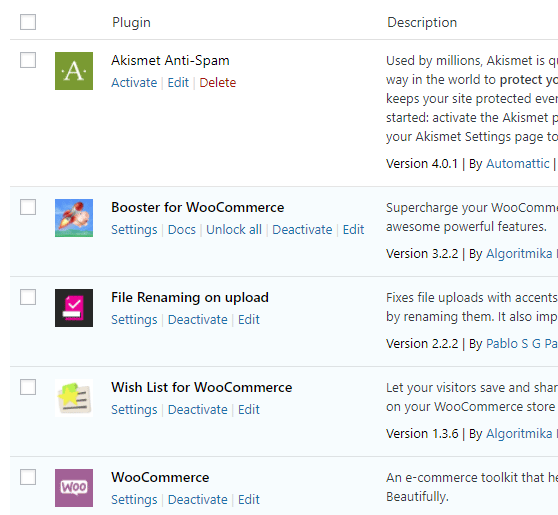
Task: Open Pablo S G author link
Action: point(522,344)
